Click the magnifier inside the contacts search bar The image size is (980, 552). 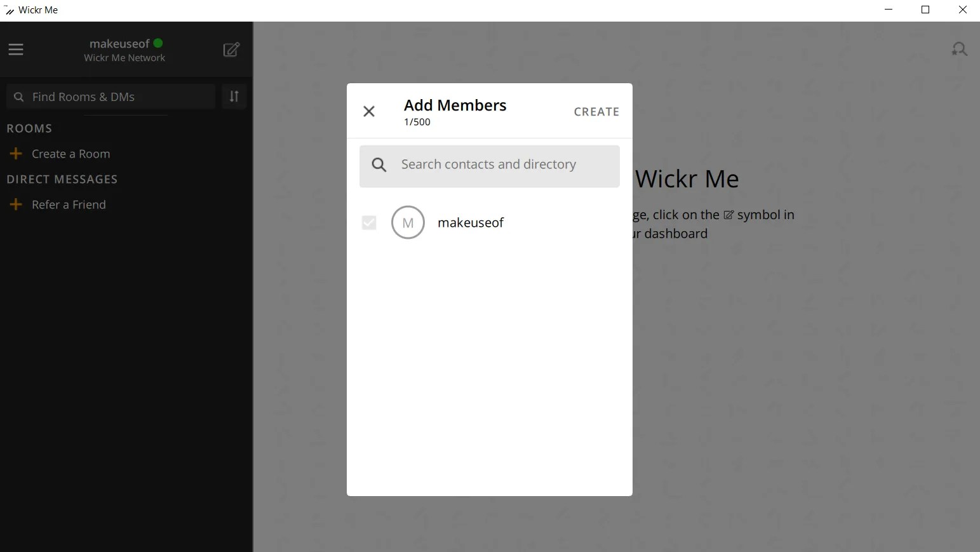(x=379, y=164)
